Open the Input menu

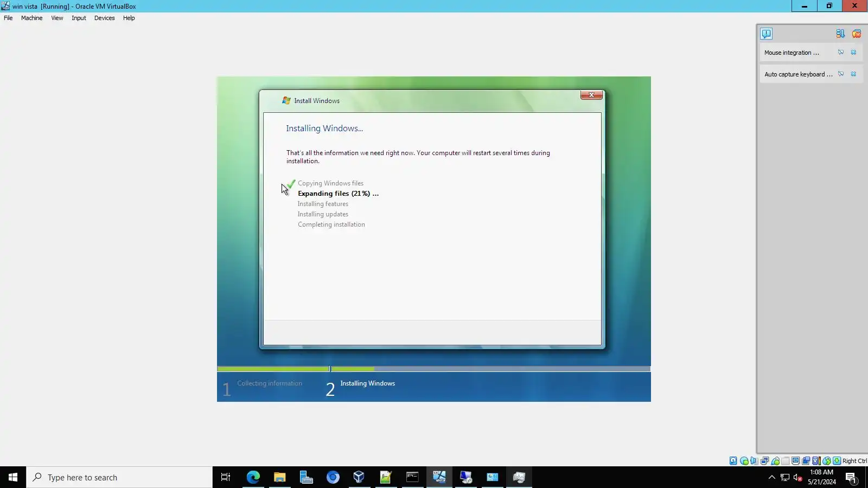point(79,18)
